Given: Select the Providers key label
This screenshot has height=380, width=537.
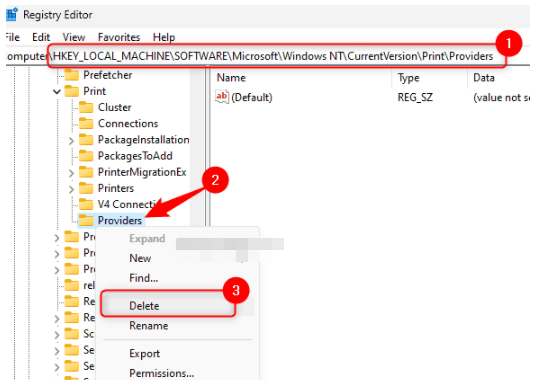Looking at the screenshot, I should [x=120, y=220].
